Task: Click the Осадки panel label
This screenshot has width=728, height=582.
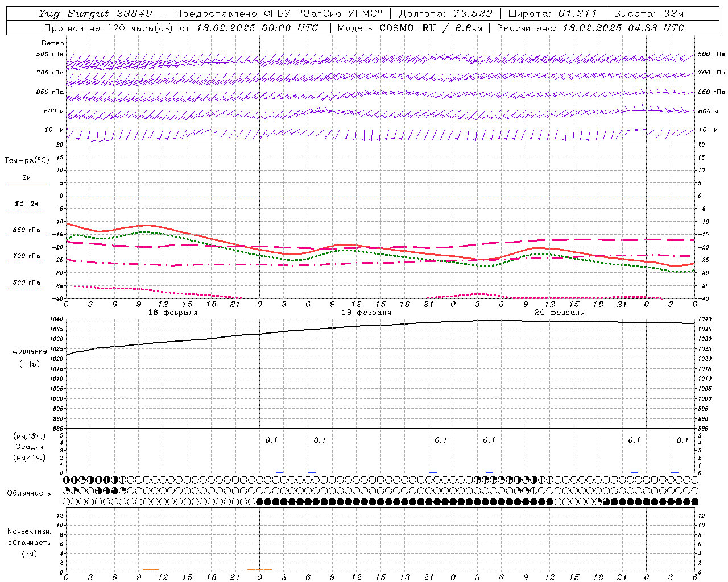Action: click(x=30, y=447)
